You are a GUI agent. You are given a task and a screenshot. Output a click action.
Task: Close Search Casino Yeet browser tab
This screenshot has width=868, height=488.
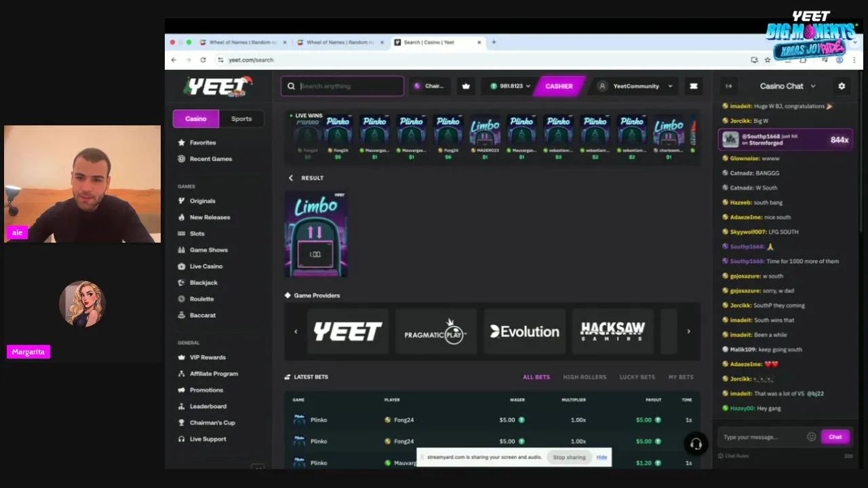click(x=479, y=42)
